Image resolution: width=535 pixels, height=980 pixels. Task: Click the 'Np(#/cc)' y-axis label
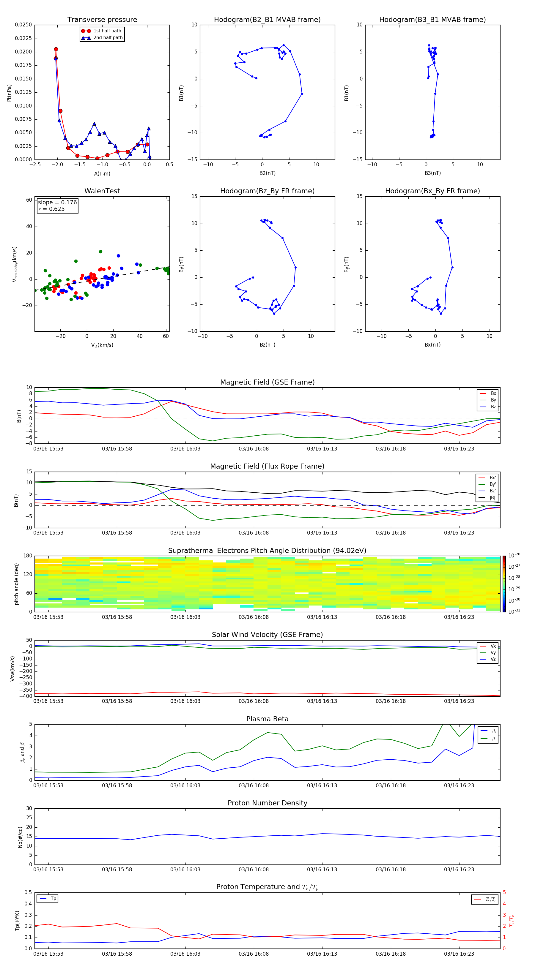coord(20,837)
